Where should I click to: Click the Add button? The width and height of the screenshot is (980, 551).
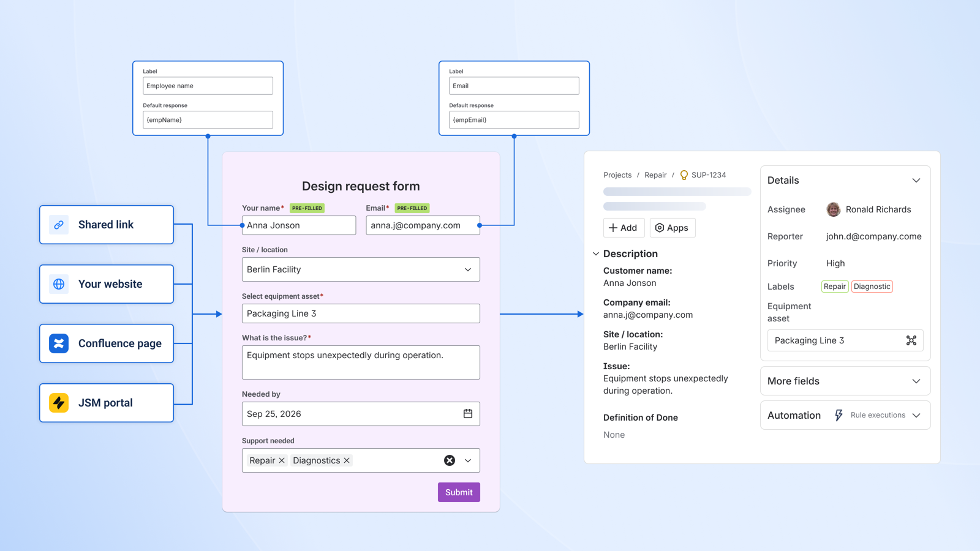click(624, 228)
